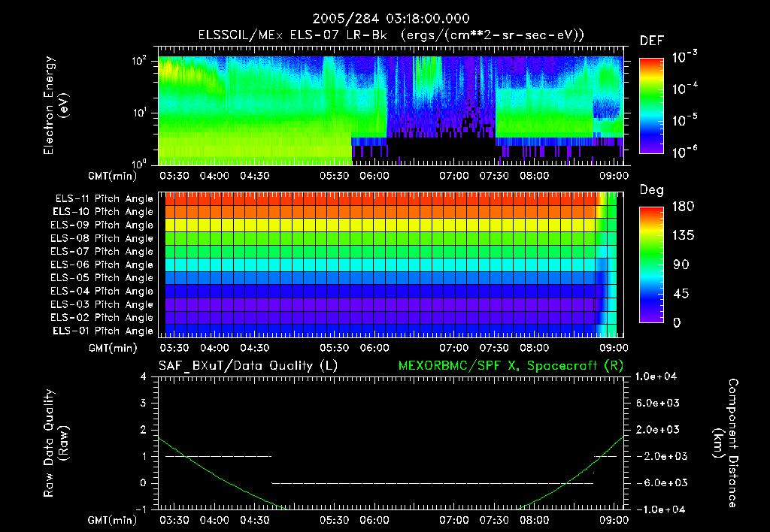Viewport: 770px width, 532px height.
Task: Click the ELS-05 Pitch Angle row label
Action: pyautogui.click(x=102, y=278)
